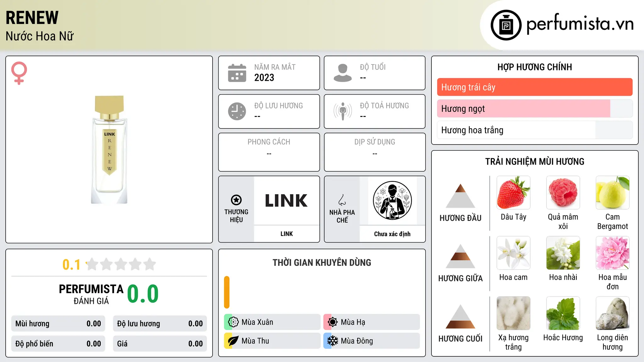644x362 pixels.
Task: Click the Hương ngọt accord bar
Action: point(535,108)
